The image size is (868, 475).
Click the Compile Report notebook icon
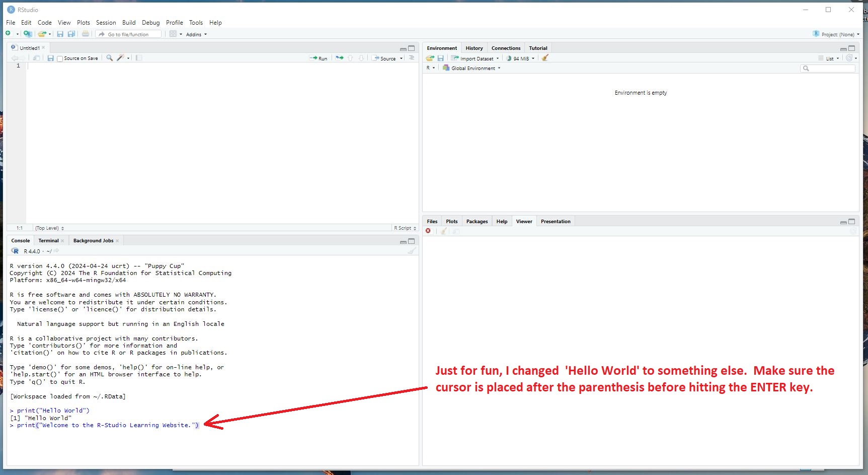tap(139, 58)
